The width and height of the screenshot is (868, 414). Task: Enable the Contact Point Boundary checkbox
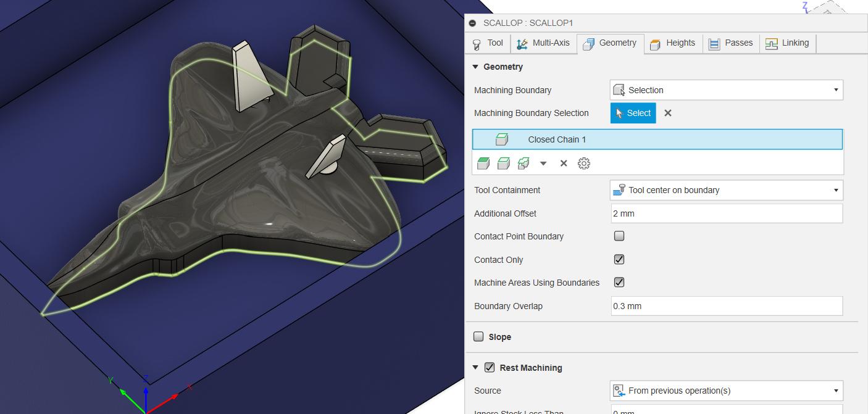[619, 236]
